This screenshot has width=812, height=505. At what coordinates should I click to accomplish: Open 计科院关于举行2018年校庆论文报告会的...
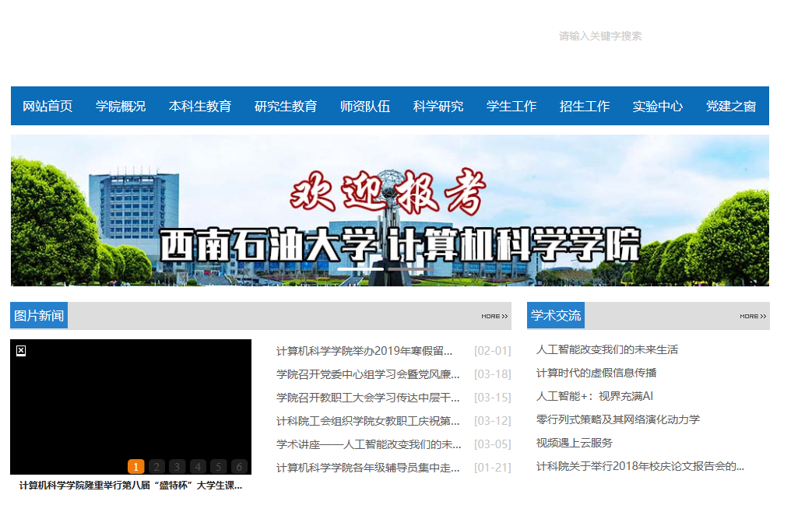640,466
